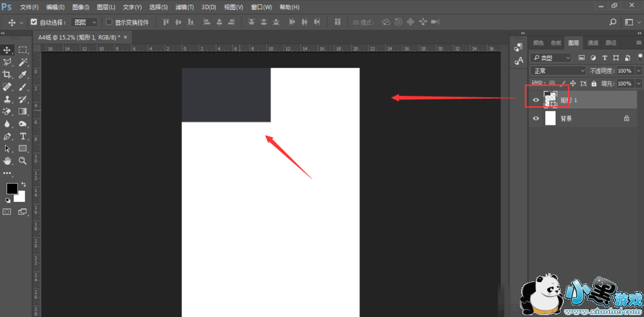Expand the 不透明度 opacity dropdown arrow

(x=639, y=71)
